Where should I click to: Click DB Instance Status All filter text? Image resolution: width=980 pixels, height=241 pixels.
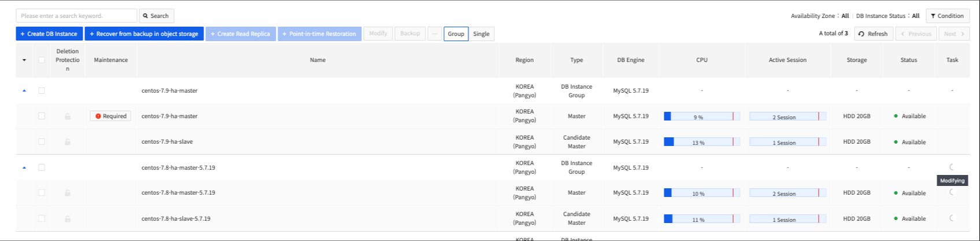click(x=887, y=16)
